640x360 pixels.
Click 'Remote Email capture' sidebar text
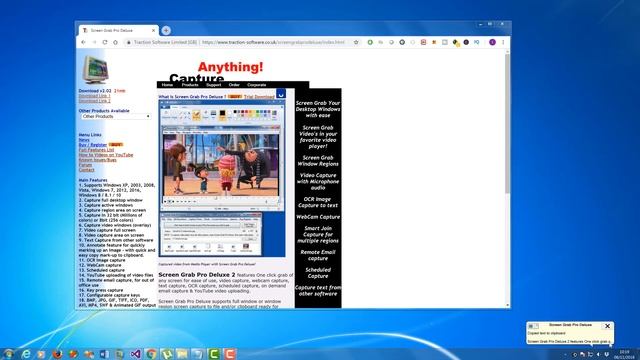tap(318, 256)
